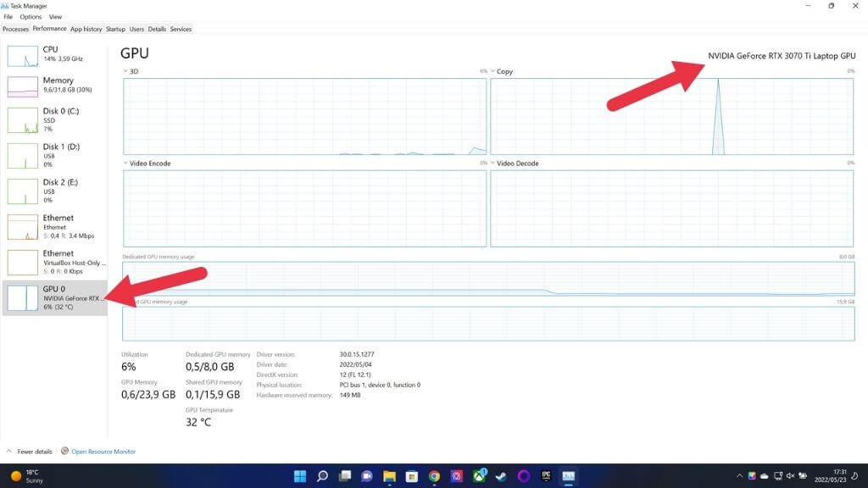The width and height of the screenshot is (868, 488).
Task: Open taskbar Search magnifier
Action: [x=322, y=476]
